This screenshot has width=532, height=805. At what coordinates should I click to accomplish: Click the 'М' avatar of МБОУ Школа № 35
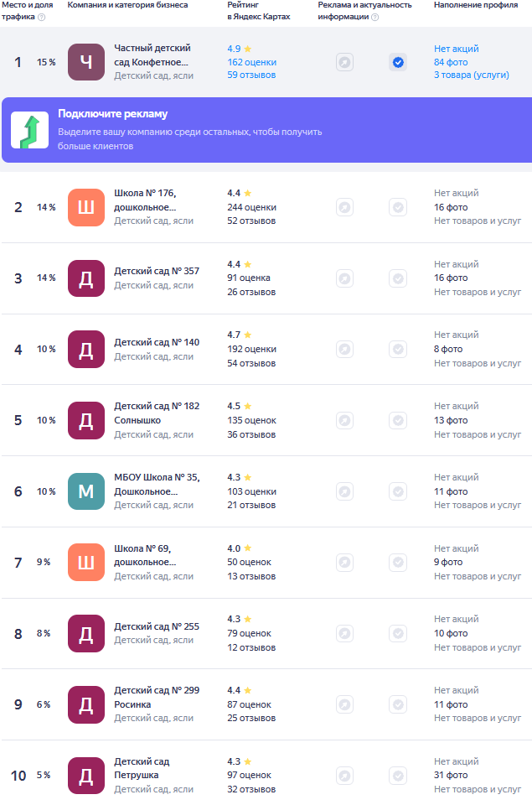point(86,491)
